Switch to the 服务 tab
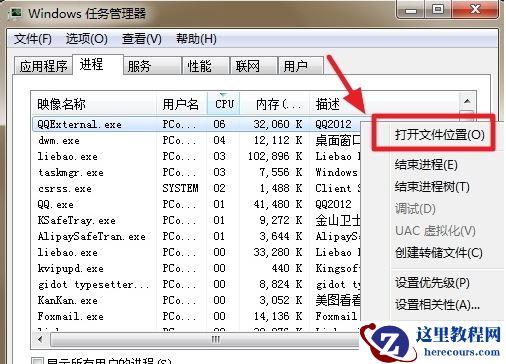 152,66
